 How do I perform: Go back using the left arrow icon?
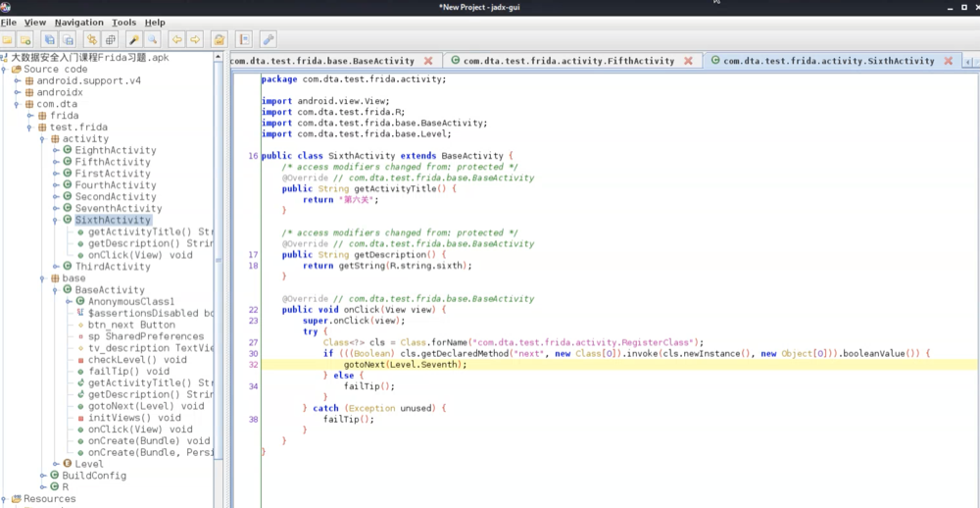176,40
